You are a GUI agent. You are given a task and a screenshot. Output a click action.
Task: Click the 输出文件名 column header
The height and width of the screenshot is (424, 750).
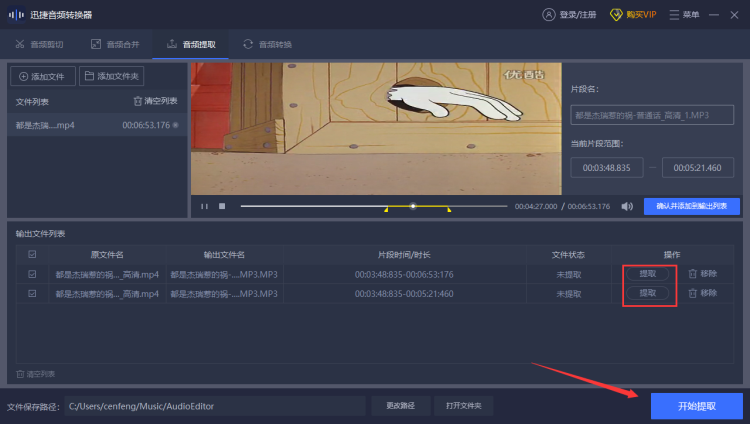pyautogui.click(x=224, y=255)
